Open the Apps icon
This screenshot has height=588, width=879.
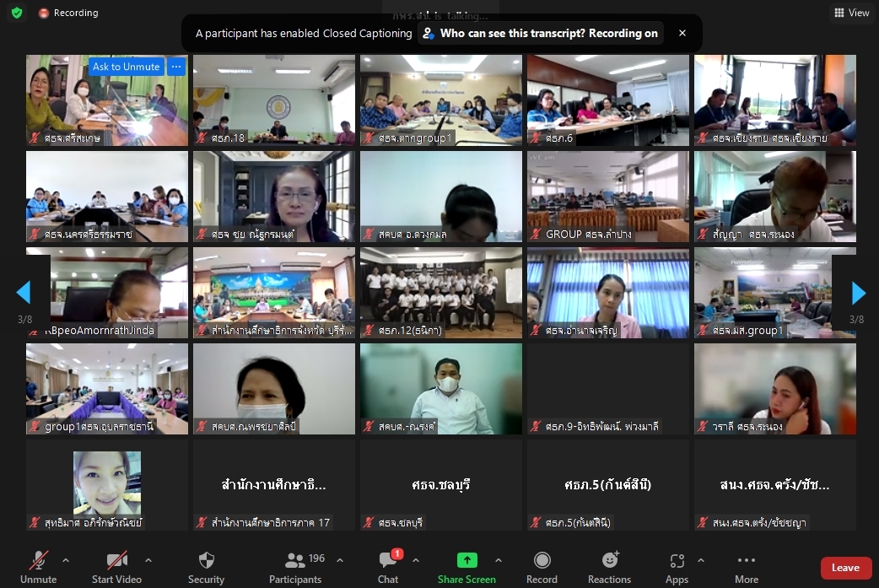[x=677, y=560]
